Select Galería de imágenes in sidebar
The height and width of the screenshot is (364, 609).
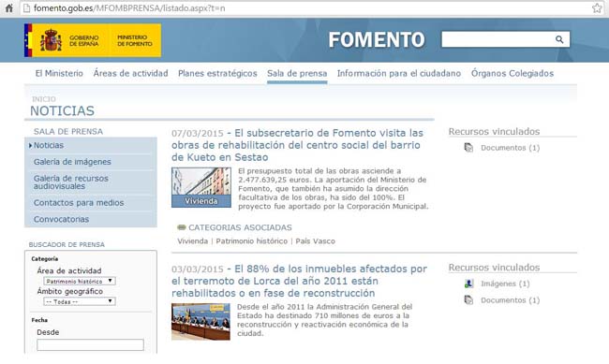tap(72, 162)
